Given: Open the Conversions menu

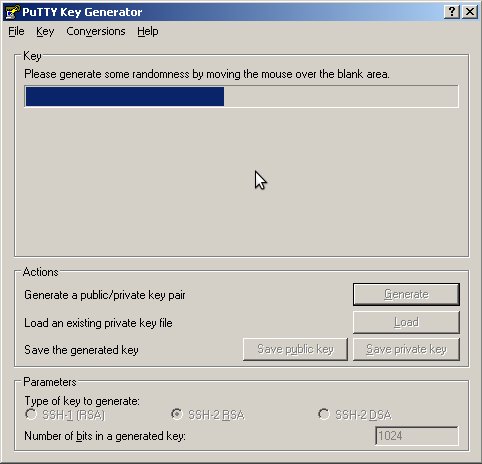Looking at the screenshot, I should [96, 31].
